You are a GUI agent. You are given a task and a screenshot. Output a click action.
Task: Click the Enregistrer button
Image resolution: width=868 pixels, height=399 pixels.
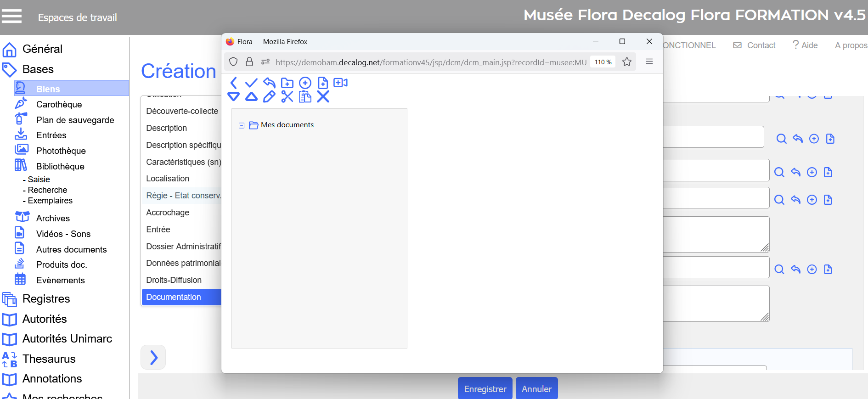point(485,388)
